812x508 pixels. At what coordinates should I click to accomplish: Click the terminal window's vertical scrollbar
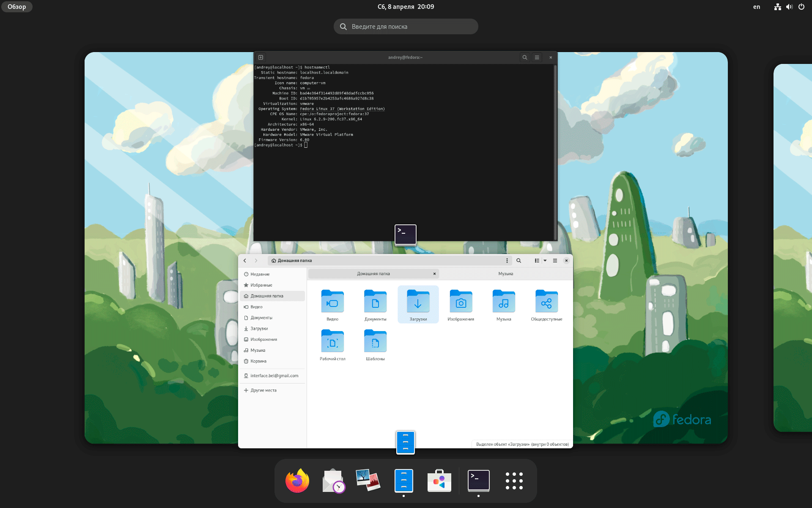click(555, 152)
